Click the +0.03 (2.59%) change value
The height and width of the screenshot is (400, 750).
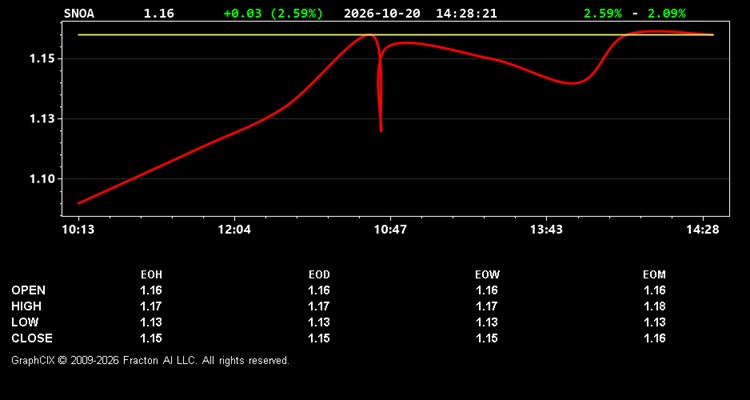pos(273,13)
